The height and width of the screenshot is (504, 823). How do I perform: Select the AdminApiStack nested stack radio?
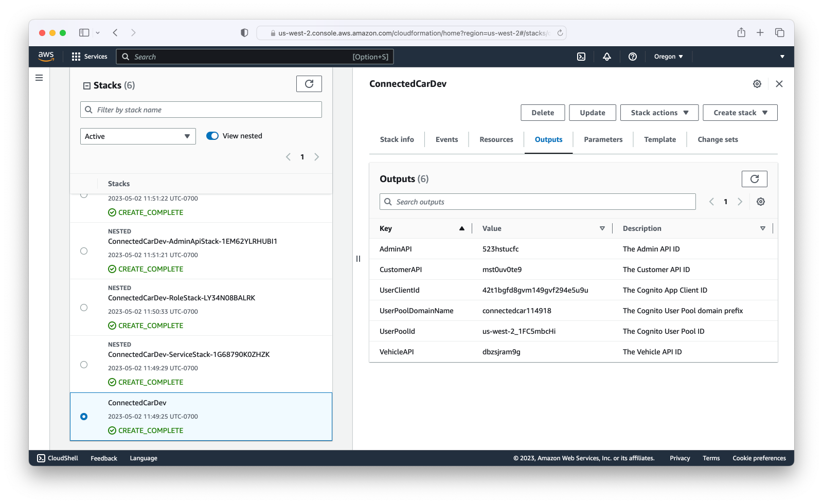click(x=84, y=251)
